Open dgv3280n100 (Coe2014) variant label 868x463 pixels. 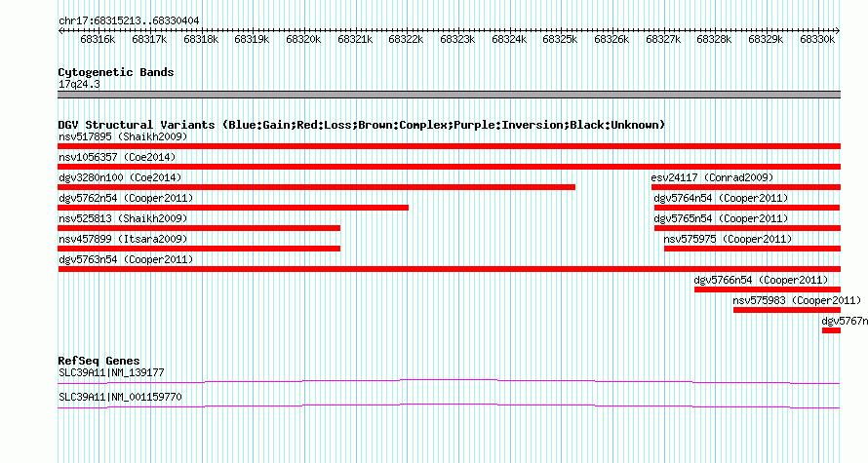click(x=120, y=177)
